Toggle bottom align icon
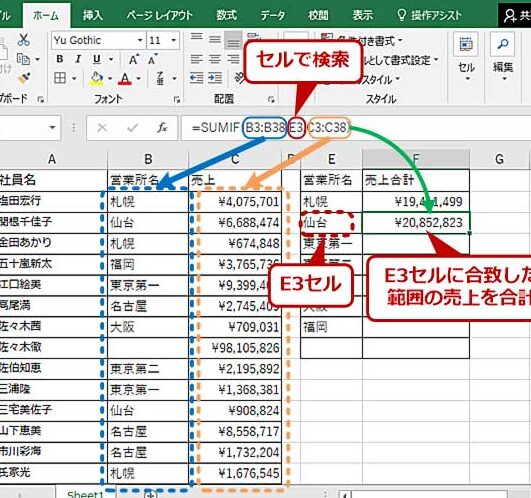Image resolution: width=531 pixels, height=498 pixels. [x=233, y=41]
